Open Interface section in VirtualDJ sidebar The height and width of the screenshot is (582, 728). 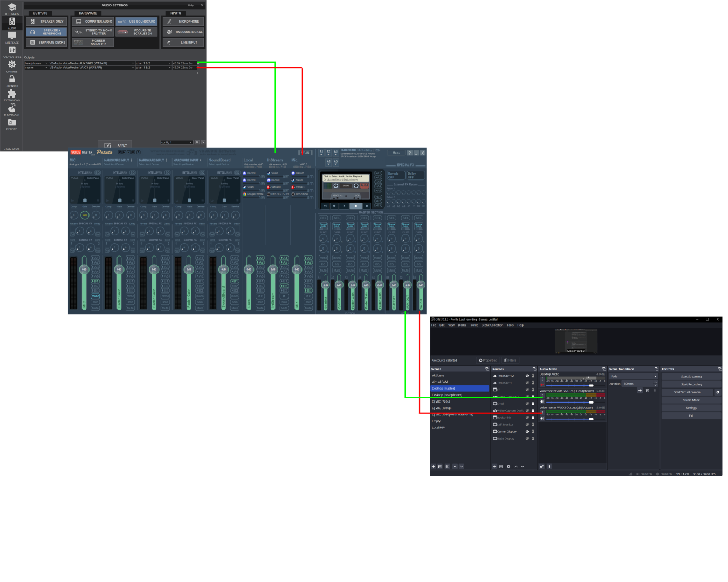(x=11, y=37)
